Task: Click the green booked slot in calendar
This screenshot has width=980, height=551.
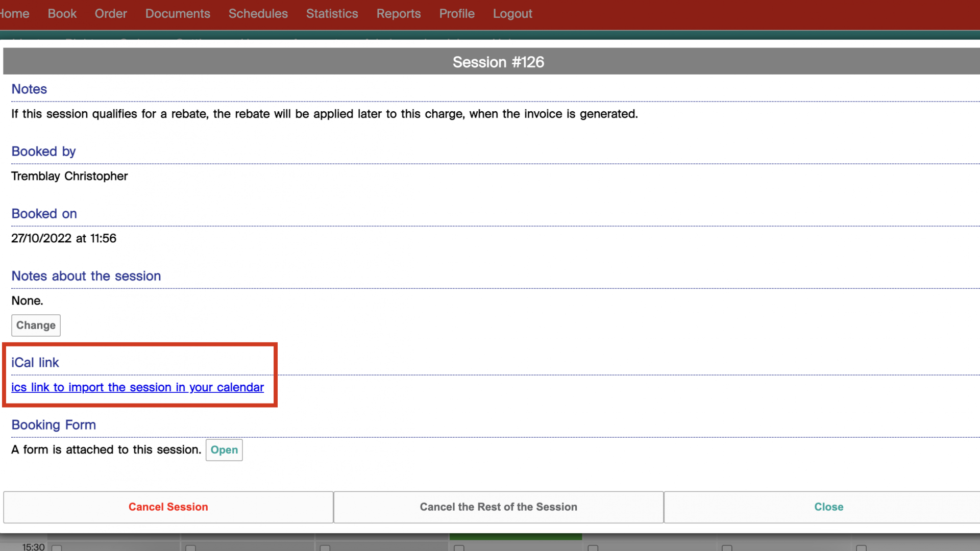Action: point(516,537)
